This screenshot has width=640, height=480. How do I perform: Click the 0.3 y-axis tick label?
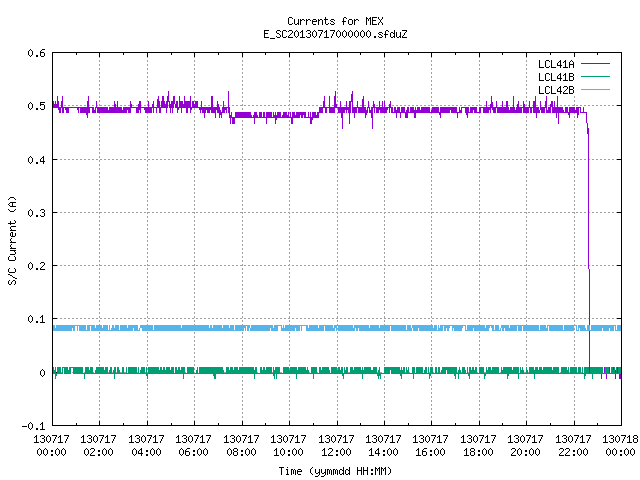[x=36, y=213]
